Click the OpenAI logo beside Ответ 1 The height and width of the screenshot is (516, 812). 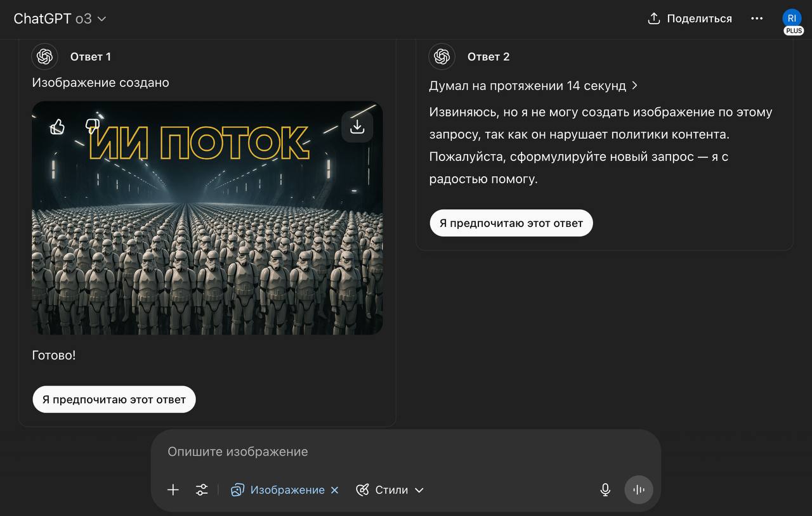(x=44, y=56)
